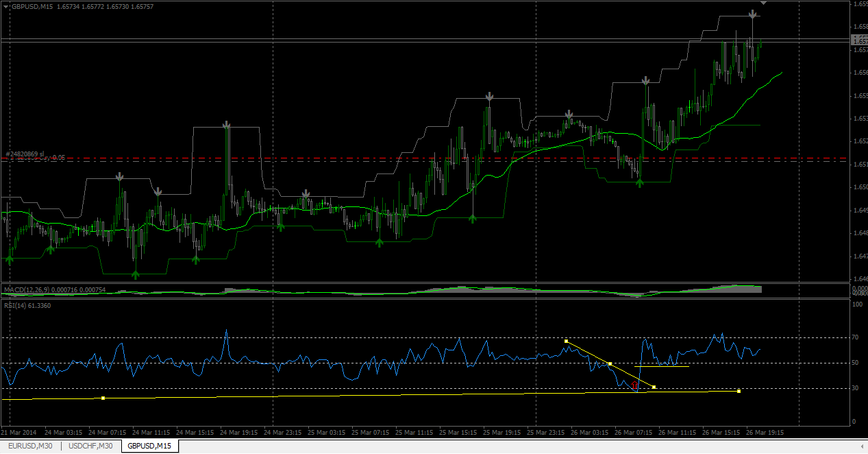The image size is (868, 454).
Task: Click the highlighted current price label on the price axis
Action: pyautogui.click(x=859, y=42)
